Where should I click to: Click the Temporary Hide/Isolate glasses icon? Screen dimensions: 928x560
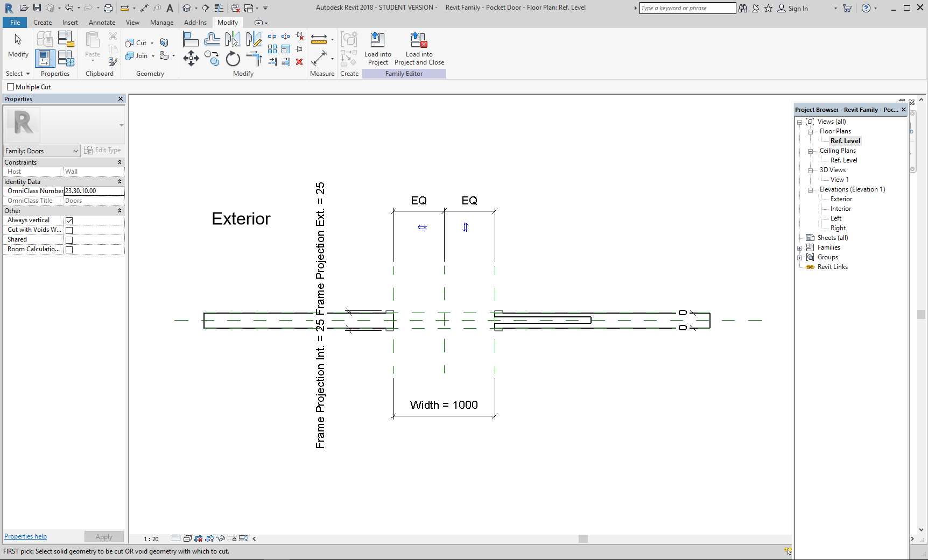coord(221,538)
